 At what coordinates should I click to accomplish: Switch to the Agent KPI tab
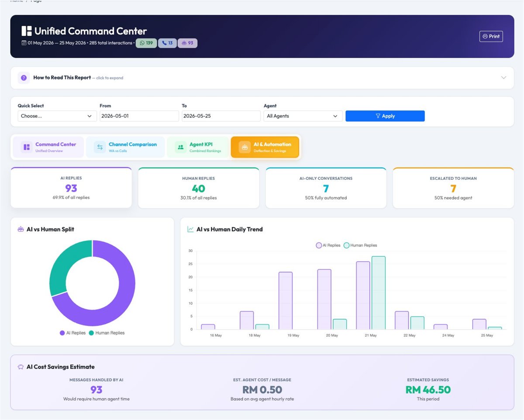[x=198, y=147]
